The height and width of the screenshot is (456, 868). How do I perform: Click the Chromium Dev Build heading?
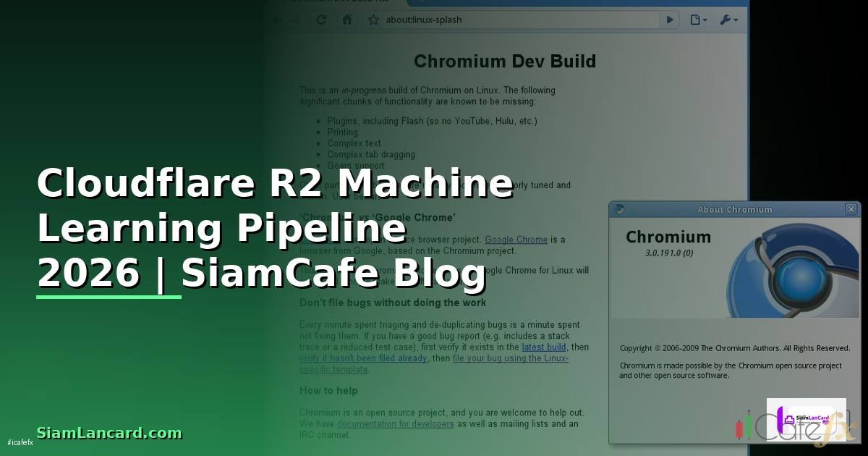coord(505,62)
